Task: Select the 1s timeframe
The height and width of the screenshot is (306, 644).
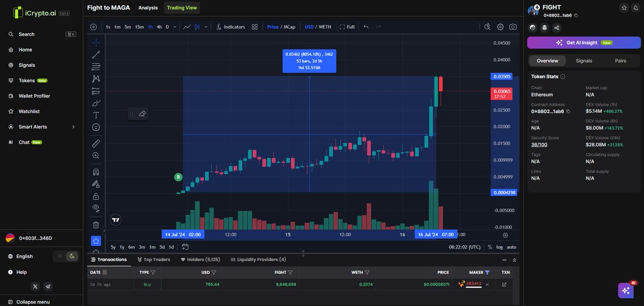Action: pos(108,27)
